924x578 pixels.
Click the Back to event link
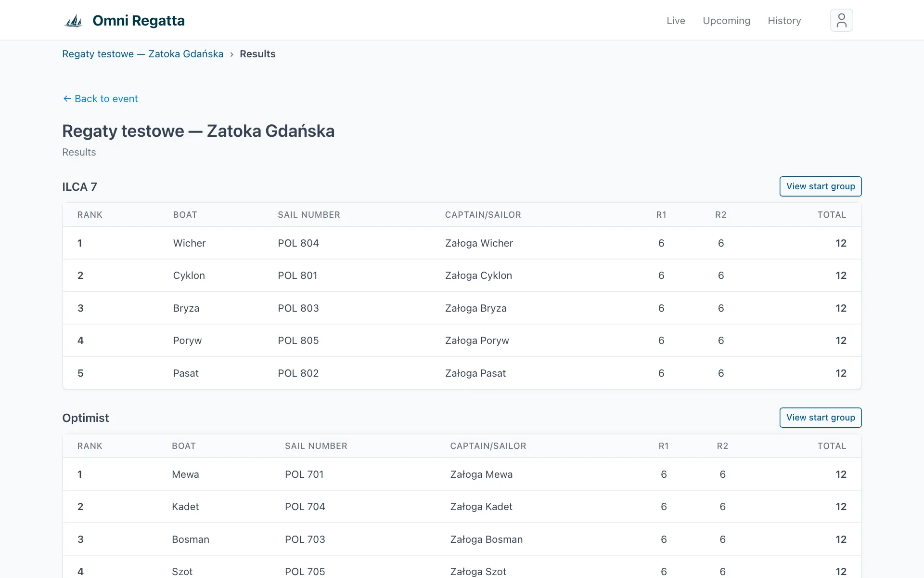point(100,99)
